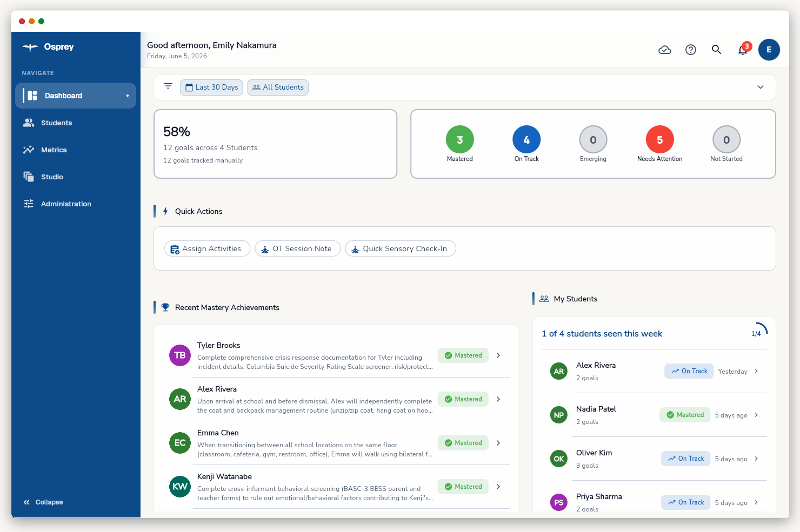Open Nadia Patel student row chevron
This screenshot has width=800, height=532.
[x=756, y=415]
